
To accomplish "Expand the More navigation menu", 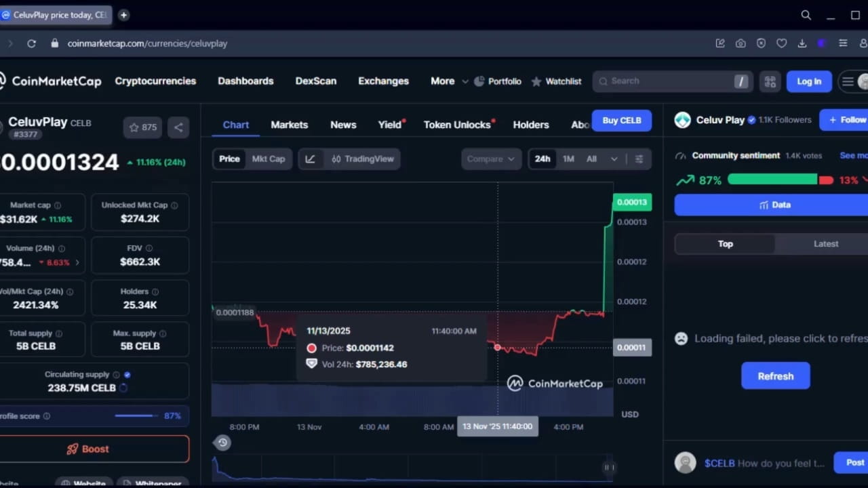I will [448, 81].
